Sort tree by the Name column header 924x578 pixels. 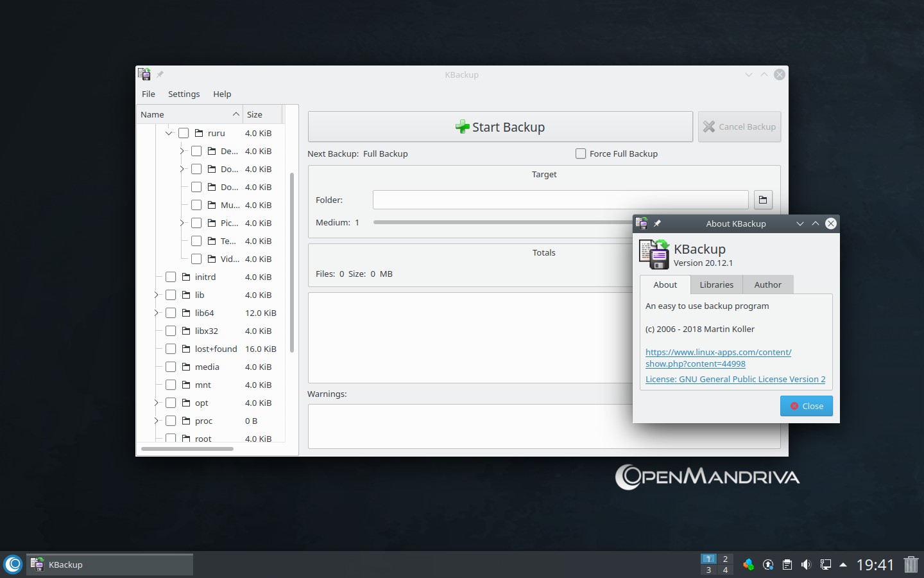(189, 114)
